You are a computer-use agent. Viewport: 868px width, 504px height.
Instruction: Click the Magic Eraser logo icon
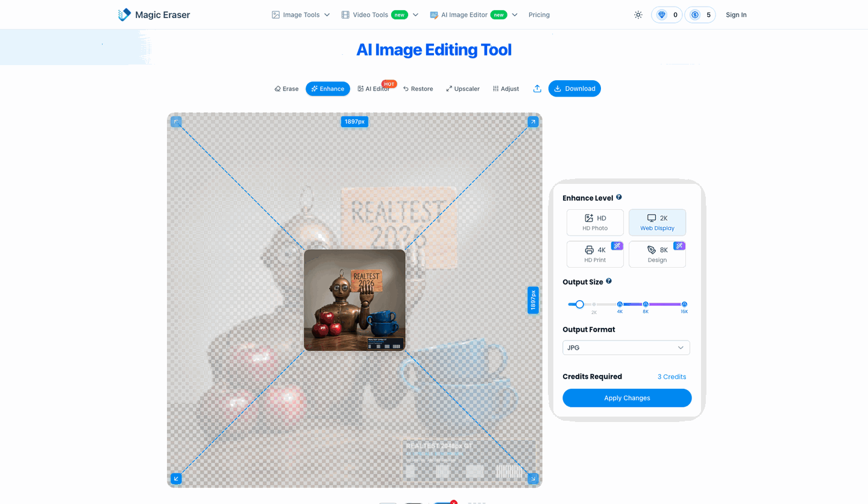pyautogui.click(x=124, y=14)
